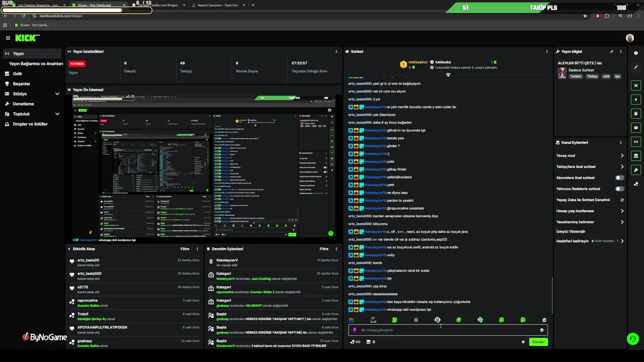
Task: Click TroisX in activity feed
Action: 83,314
